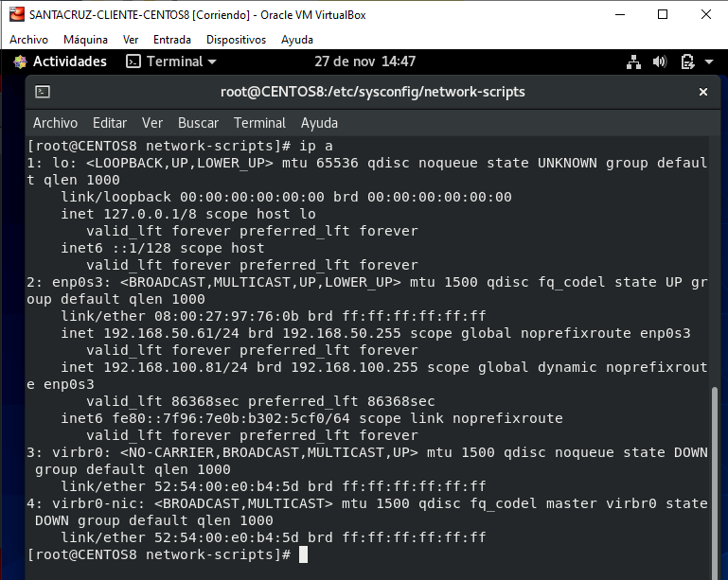Click the terminal window title text

coord(372,92)
